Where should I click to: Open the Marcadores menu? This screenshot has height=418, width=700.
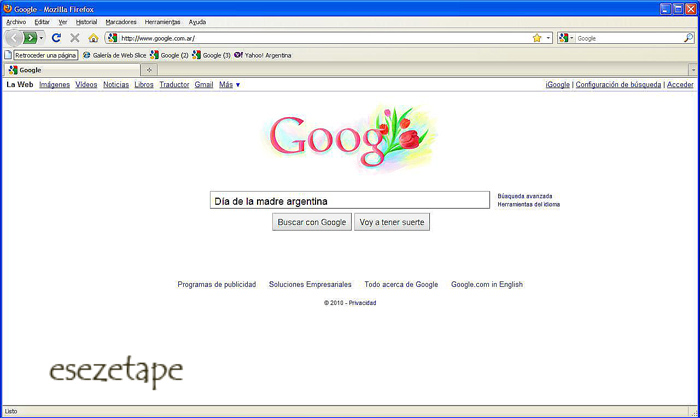coord(121,22)
